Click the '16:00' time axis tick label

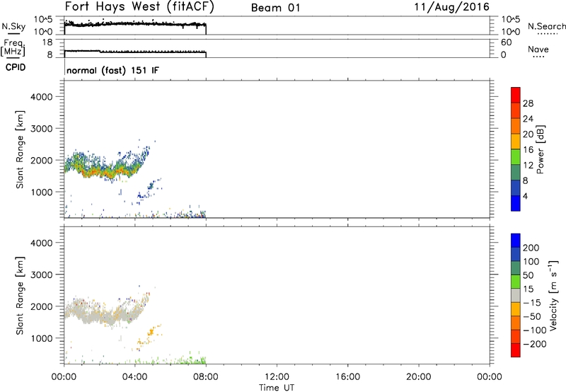[x=347, y=377]
